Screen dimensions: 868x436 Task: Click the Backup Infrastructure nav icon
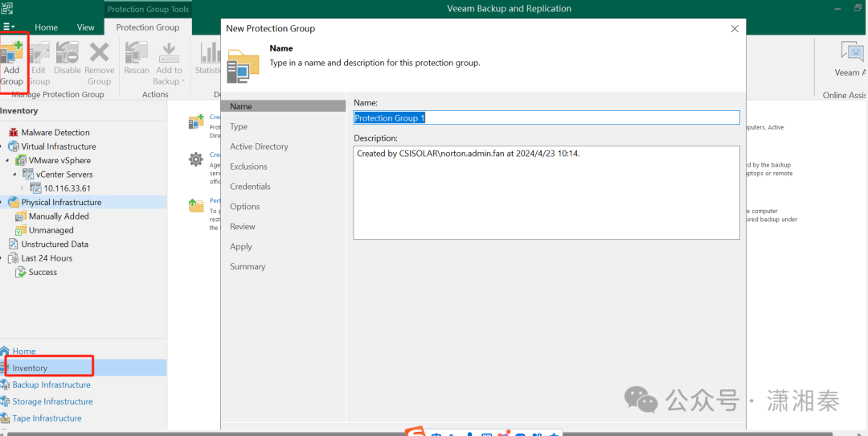[x=5, y=385]
